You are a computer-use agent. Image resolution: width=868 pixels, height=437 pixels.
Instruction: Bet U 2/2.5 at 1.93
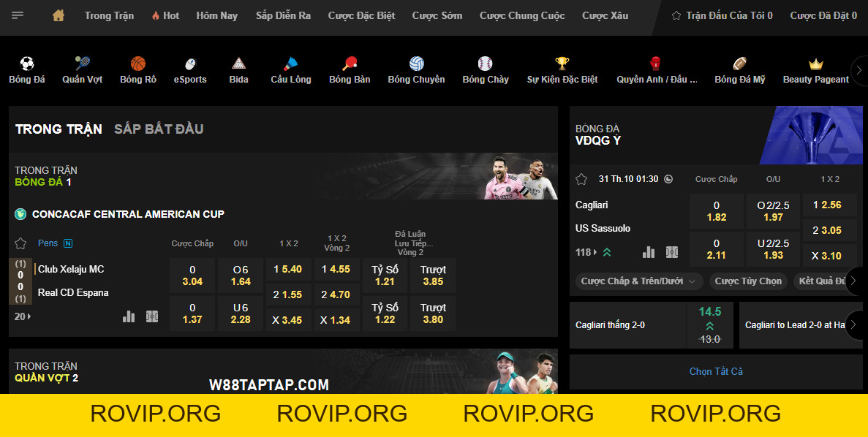click(773, 249)
